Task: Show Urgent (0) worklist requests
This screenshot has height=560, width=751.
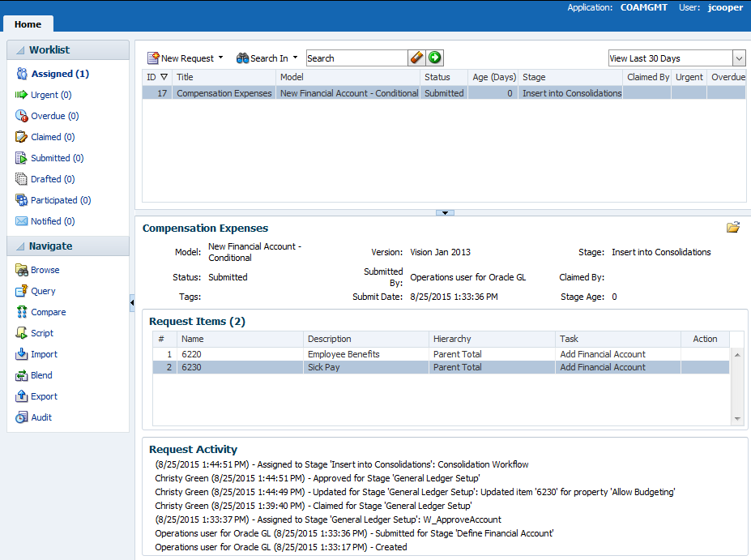Action: pyautogui.click(x=50, y=95)
